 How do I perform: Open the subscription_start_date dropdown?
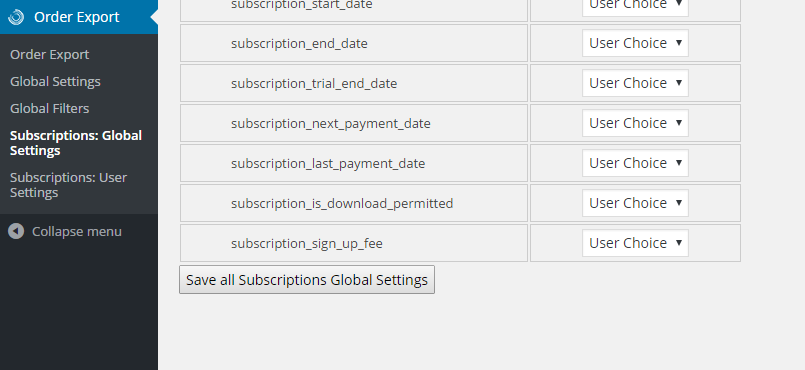pyautogui.click(x=635, y=8)
